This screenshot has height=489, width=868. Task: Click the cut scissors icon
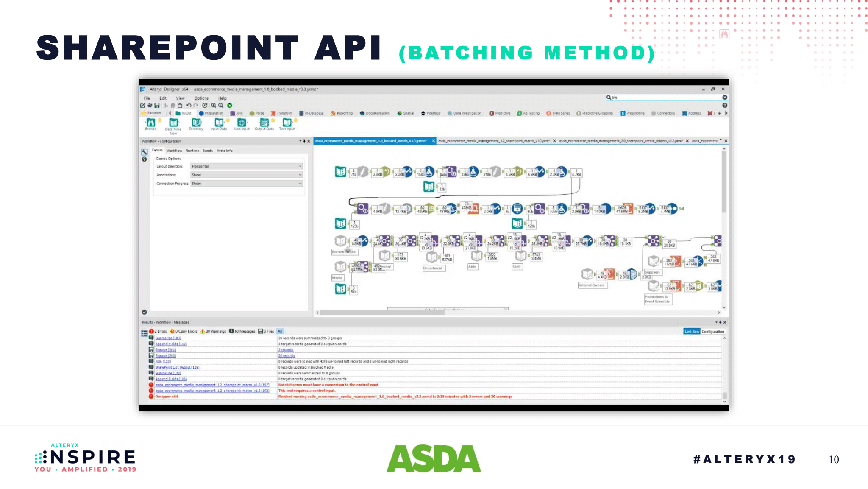click(x=166, y=106)
